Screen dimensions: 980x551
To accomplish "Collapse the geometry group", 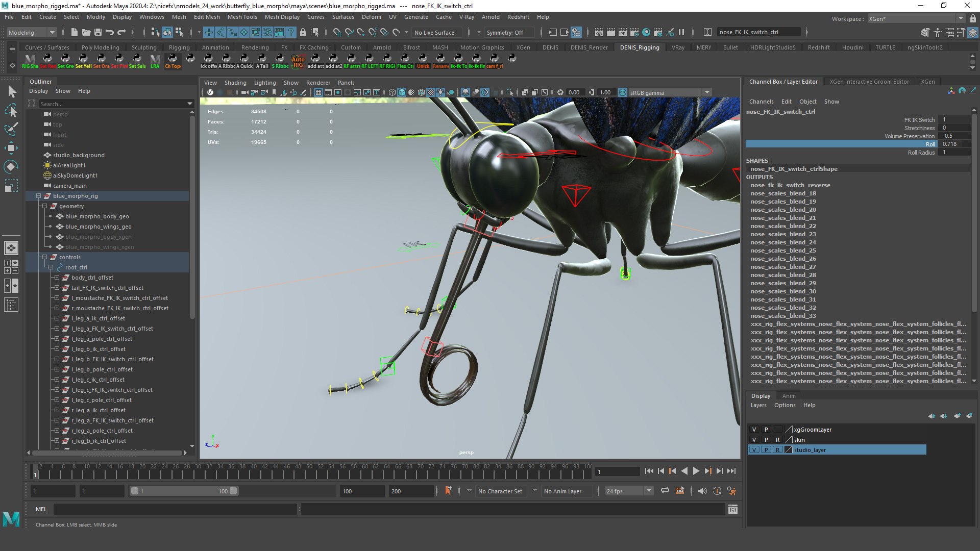I will 44,206.
